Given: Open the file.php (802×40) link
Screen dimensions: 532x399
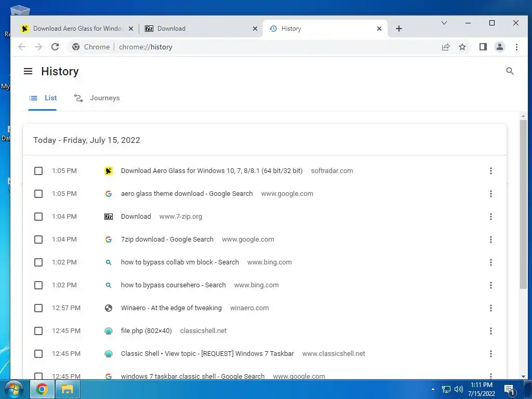Looking at the screenshot, I should 146,331.
